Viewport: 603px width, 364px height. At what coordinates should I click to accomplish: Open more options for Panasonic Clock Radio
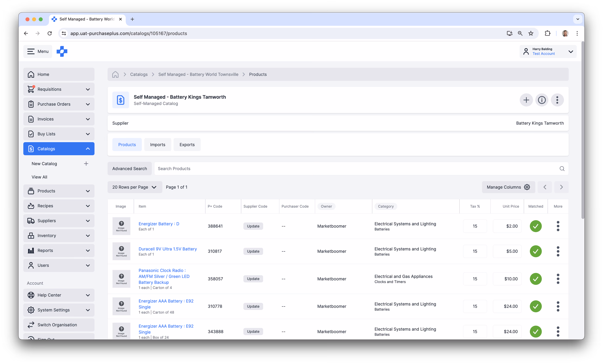(x=558, y=279)
